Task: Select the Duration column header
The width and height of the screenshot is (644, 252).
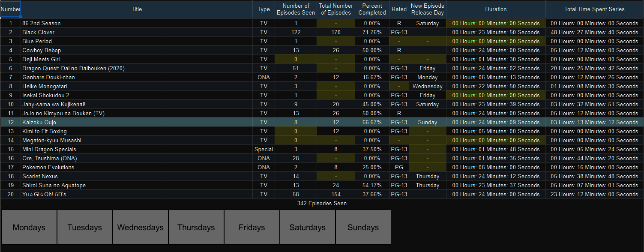Action: 496,9
